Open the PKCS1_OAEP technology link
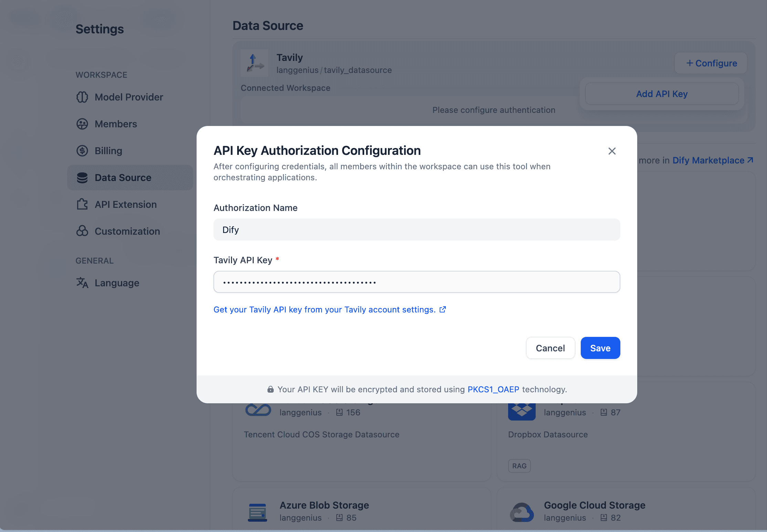Image resolution: width=767 pixels, height=532 pixels. click(x=493, y=389)
